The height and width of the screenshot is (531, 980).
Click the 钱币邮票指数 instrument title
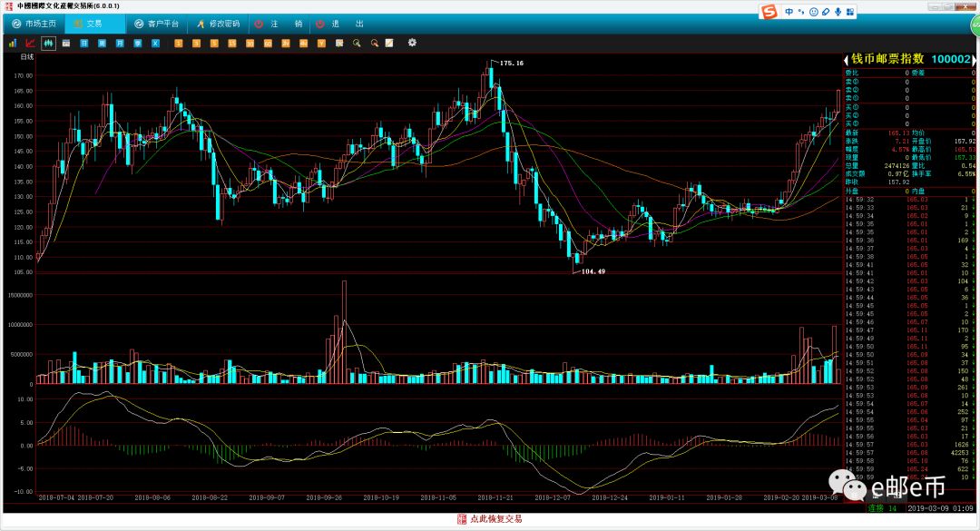tap(887, 59)
